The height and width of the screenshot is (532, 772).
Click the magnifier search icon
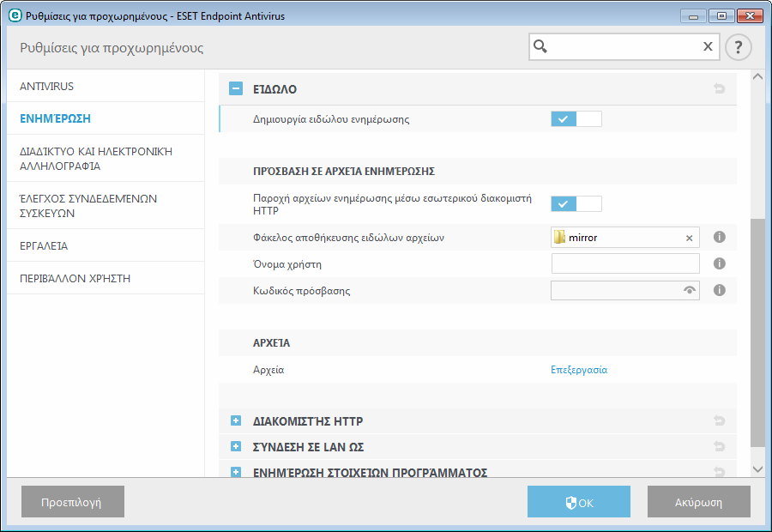[x=540, y=46]
